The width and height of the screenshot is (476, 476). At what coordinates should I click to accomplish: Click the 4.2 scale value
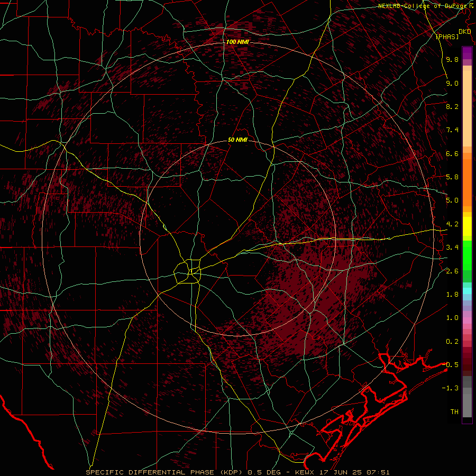click(452, 224)
